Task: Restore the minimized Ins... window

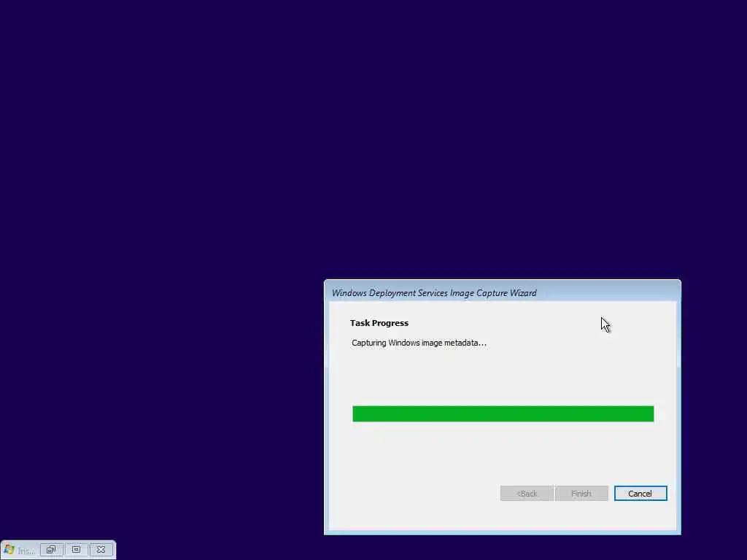Action: click(52, 550)
